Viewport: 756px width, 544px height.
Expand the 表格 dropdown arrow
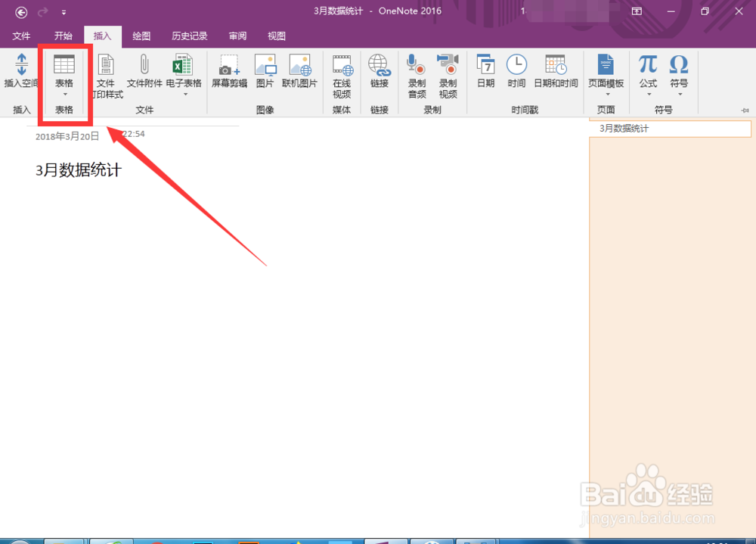[64, 95]
